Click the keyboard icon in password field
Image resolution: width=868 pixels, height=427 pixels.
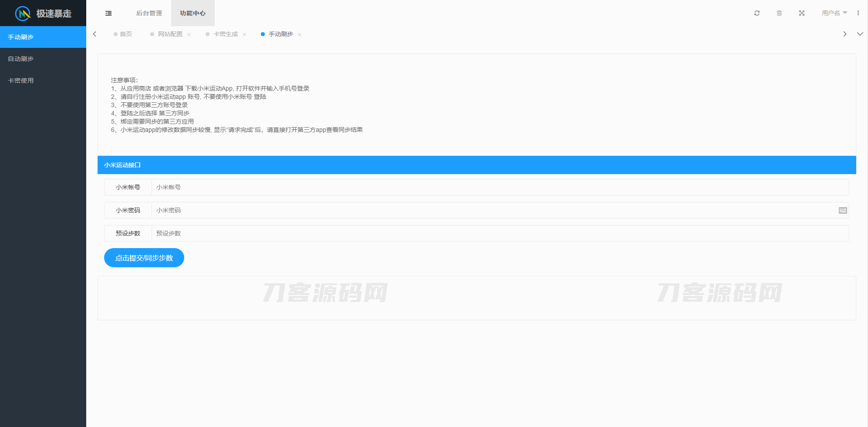[x=843, y=210]
